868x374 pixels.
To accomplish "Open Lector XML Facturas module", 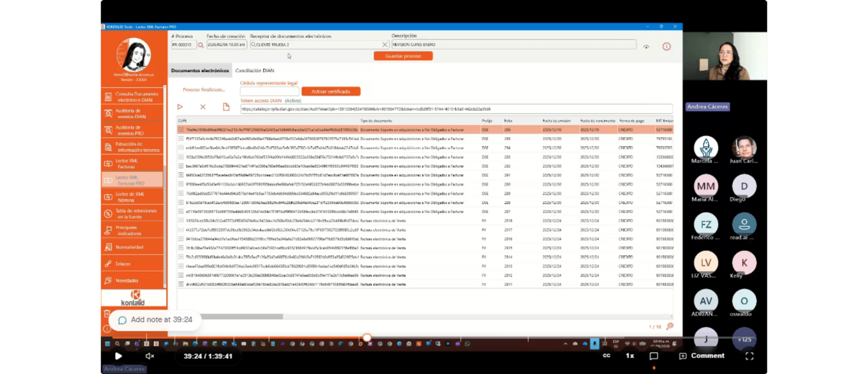I will 132,164.
